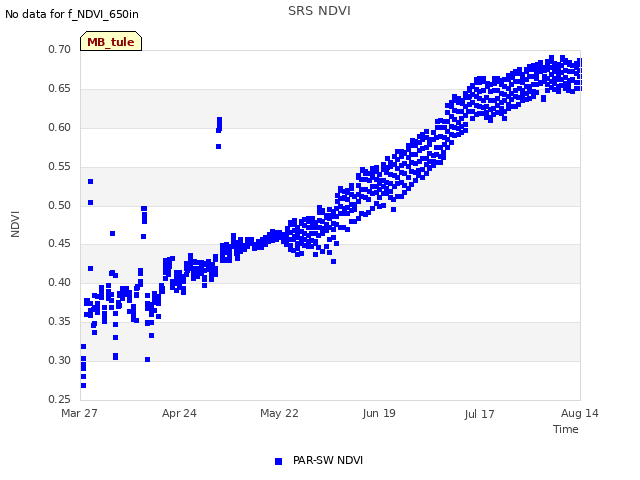Click the blue square legend marker
The width and height of the screenshot is (640, 480).
pos(278,461)
